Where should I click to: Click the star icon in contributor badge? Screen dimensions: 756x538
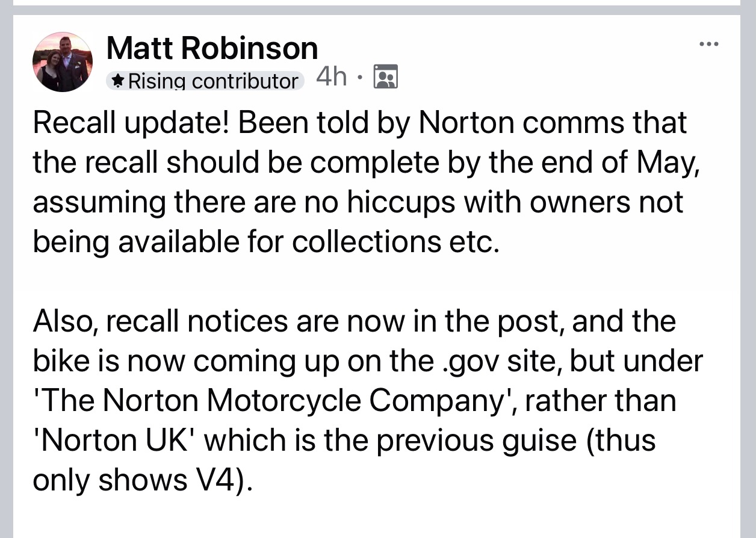pyautogui.click(x=119, y=81)
